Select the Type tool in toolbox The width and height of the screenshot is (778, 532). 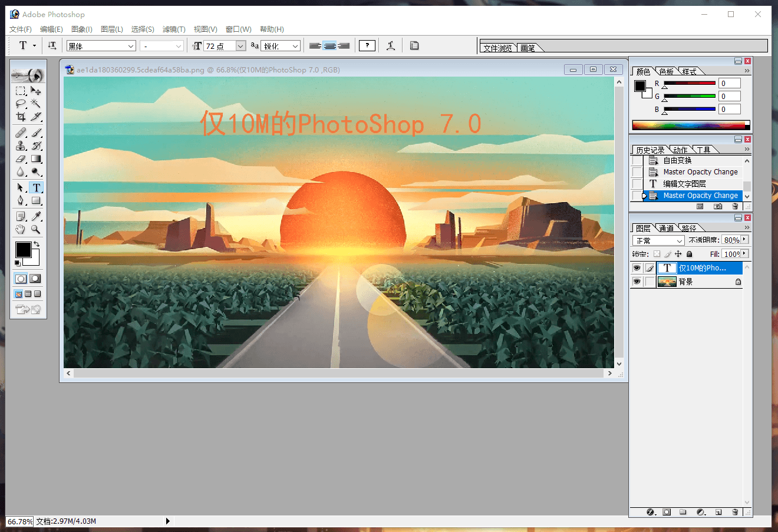[36, 187]
